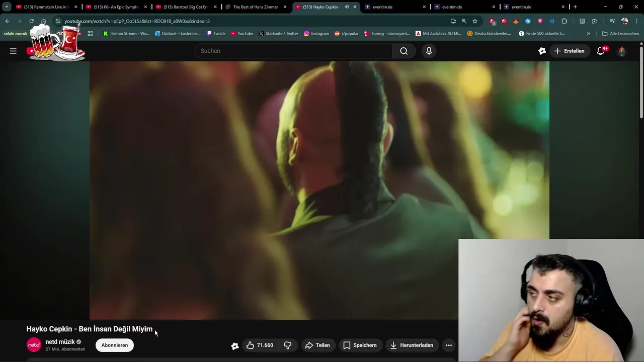Open the Chrome extensions puzzle icon

564,21
